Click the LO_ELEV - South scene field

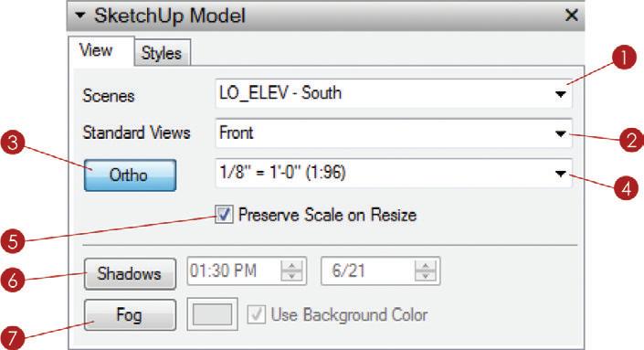[394, 93]
